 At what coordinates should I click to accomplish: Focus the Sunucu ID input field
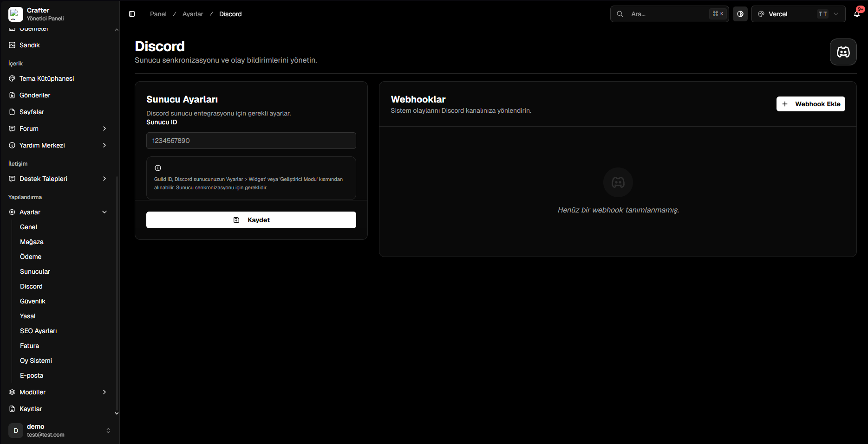click(x=251, y=141)
